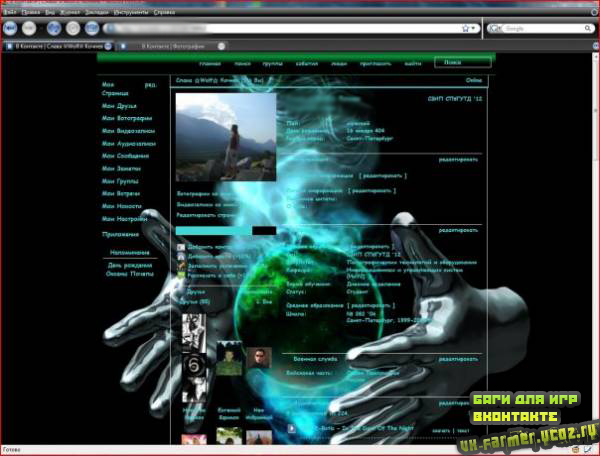Open the Журнал menu
The image size is (600, 456).
70,12
